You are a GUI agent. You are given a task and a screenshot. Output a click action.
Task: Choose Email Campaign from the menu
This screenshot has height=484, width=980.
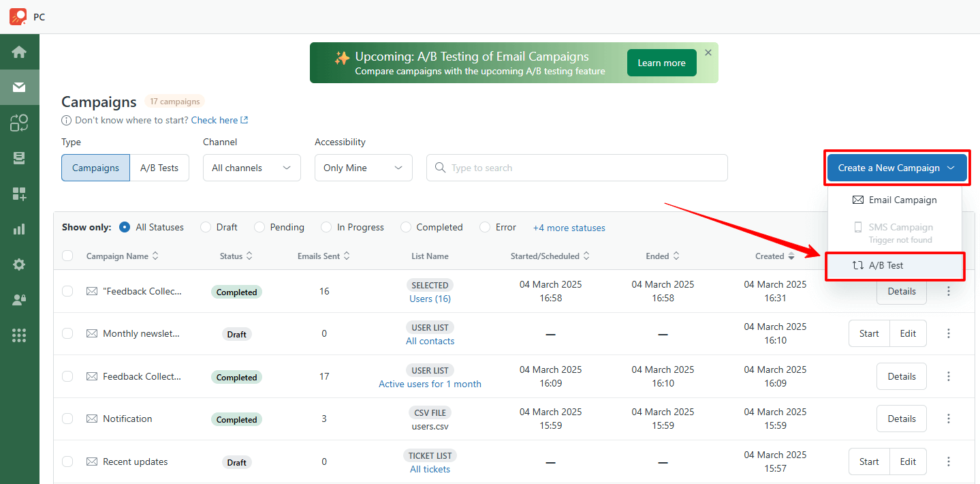pos(895,200)
